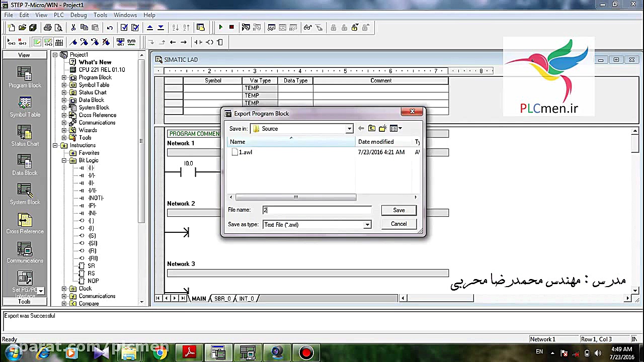644x362 pixels.
Task: Click the Print toolbar icon
Action: click(x=48, y=28)
